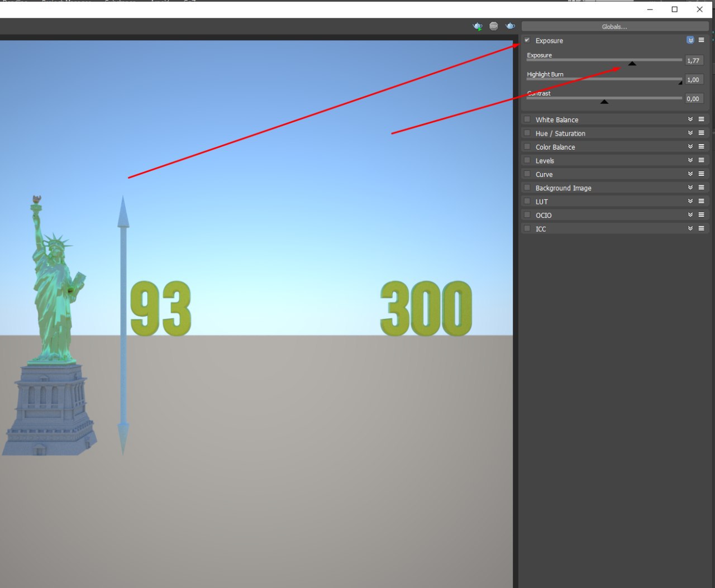Expand the White Balance rollout chevron
This screenshot has height=588, width=715.
tap(690, 119)
